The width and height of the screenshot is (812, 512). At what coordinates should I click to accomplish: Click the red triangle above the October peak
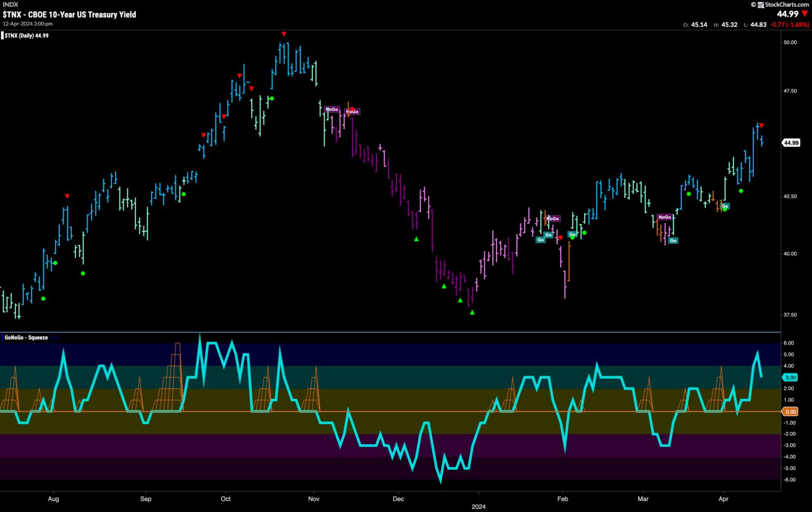coord(284,34)
